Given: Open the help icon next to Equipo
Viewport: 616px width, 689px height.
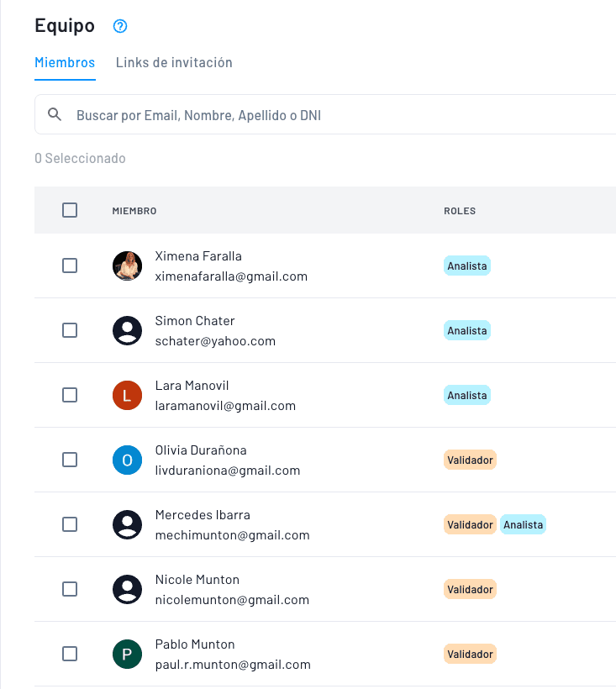Looking at the screenshot, I should coord(120,26).
